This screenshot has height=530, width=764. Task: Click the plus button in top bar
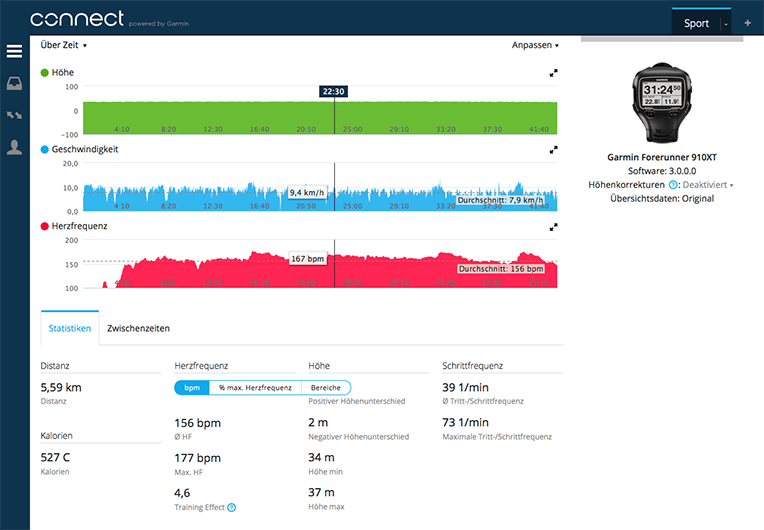[x=747, y=23]
